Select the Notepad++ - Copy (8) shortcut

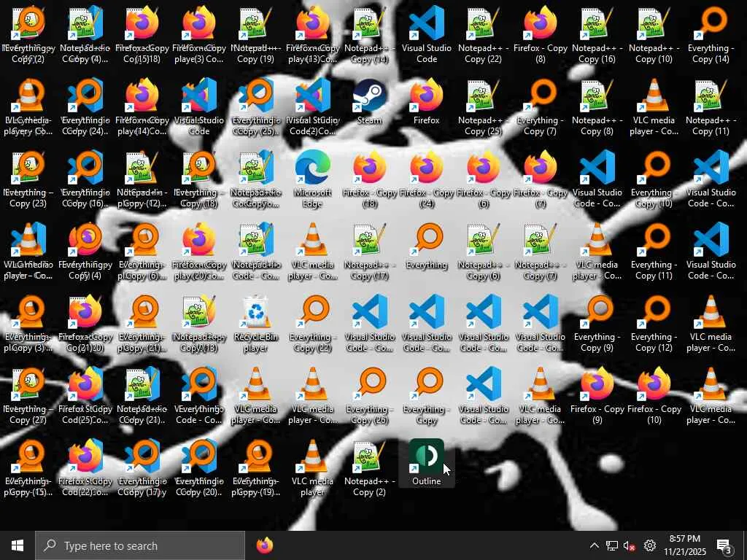[x=597, y=108]
